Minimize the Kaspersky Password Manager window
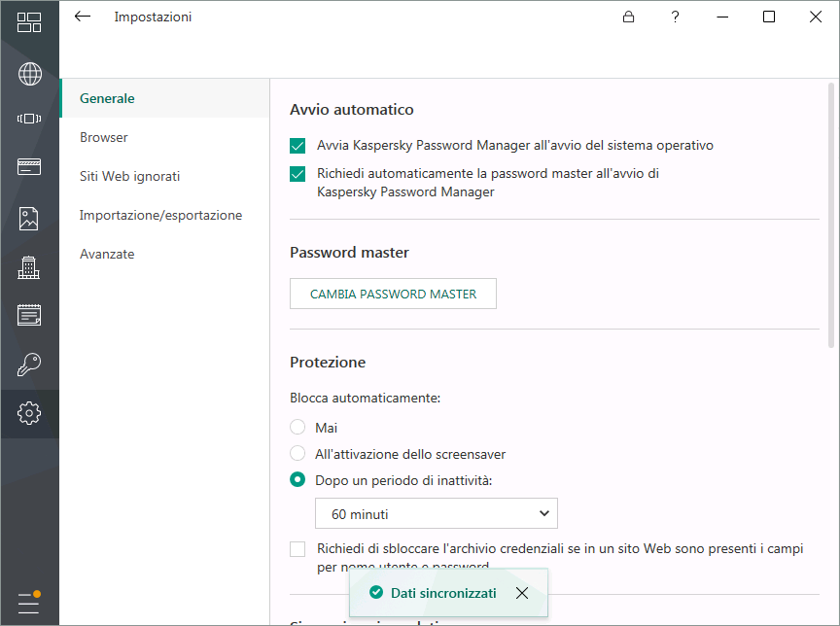840x626 pixels. [x=722, y=17]
